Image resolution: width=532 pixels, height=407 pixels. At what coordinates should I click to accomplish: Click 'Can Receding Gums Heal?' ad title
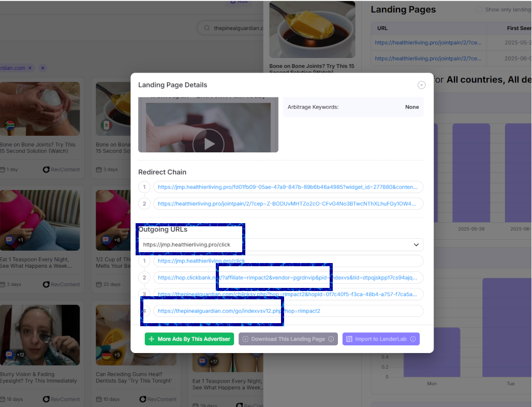pyautogui.click(x=134, y=377)
